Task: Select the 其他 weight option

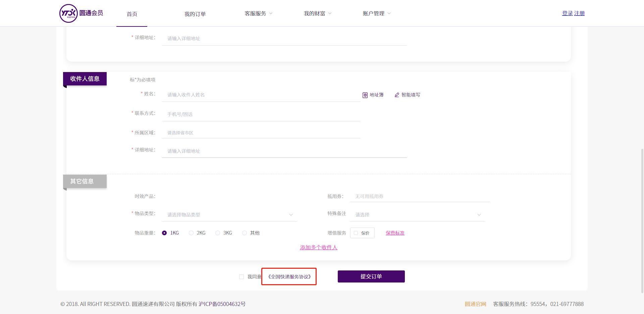Action: click(245, 233)
